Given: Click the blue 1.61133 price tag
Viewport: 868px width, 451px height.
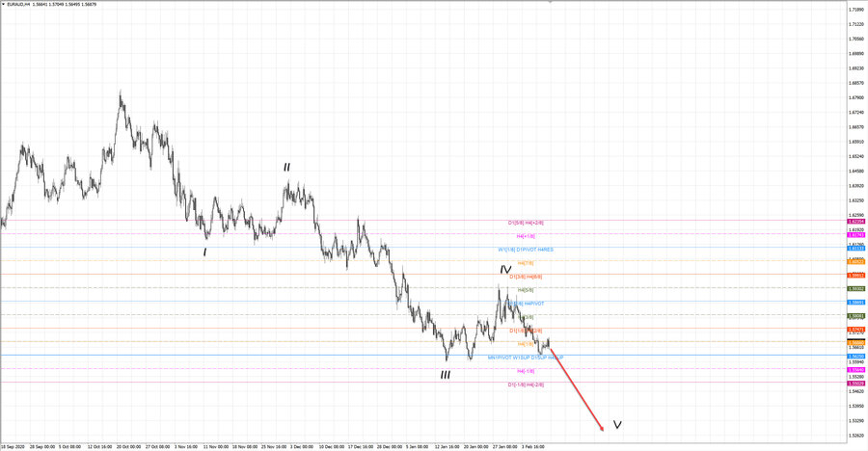Looking at the screenshot, I should click(856, 249).
